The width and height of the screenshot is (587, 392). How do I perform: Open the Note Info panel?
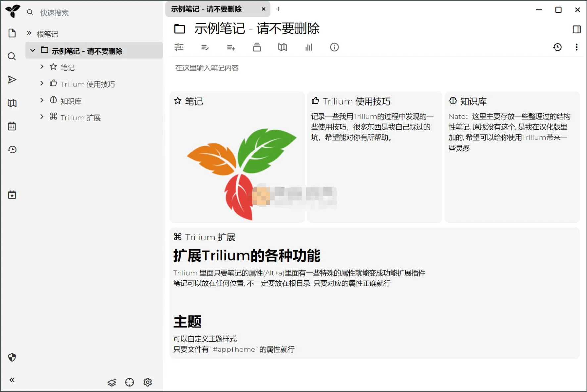tap(334, 47)
